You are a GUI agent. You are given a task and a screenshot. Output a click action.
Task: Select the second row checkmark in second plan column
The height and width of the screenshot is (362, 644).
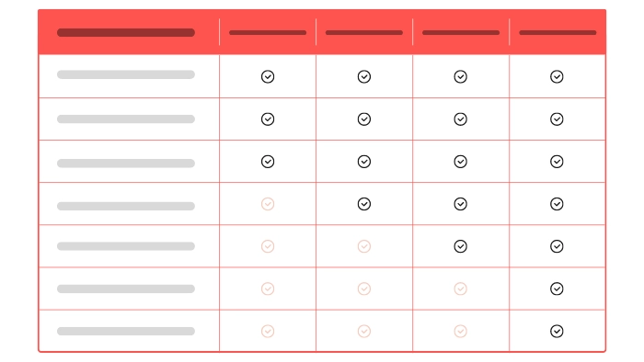[364, 119]
